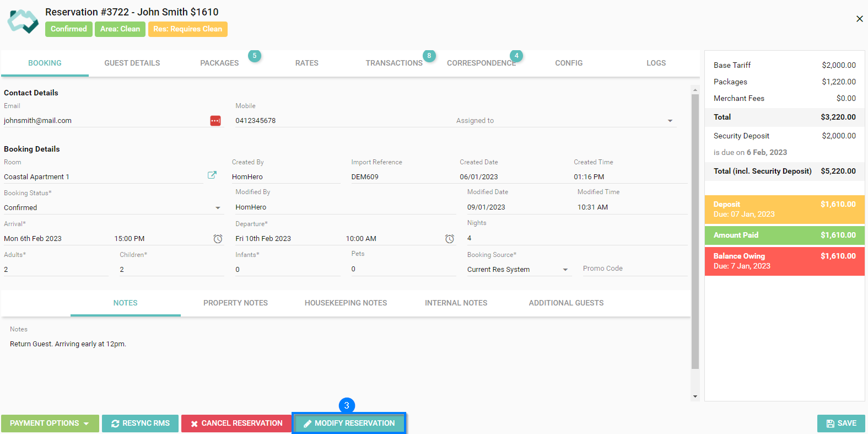This screenshot has height=434, width=868.
Task: Select the Housekeeping Notes sub-tab
Action: (346, 303)
